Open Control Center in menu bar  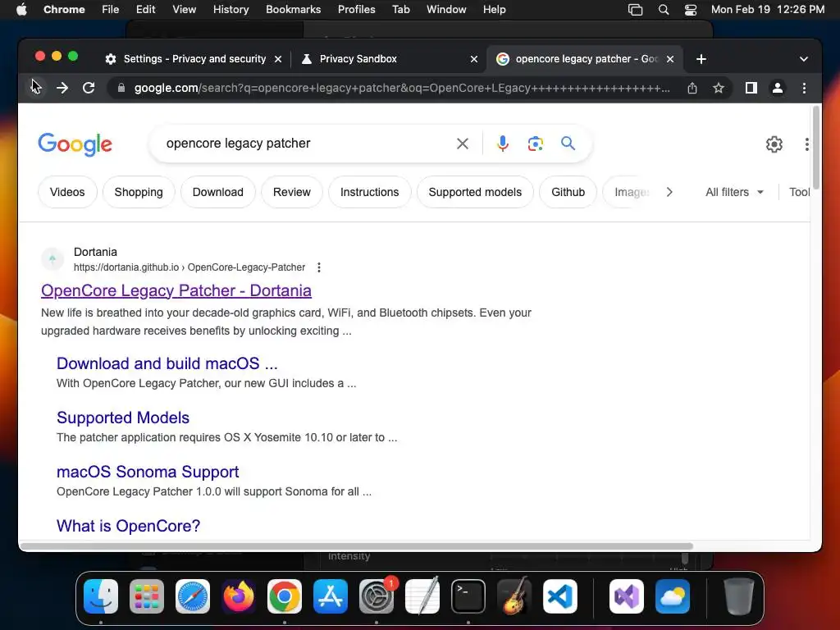pyautogui.click(x=691, y=10)
